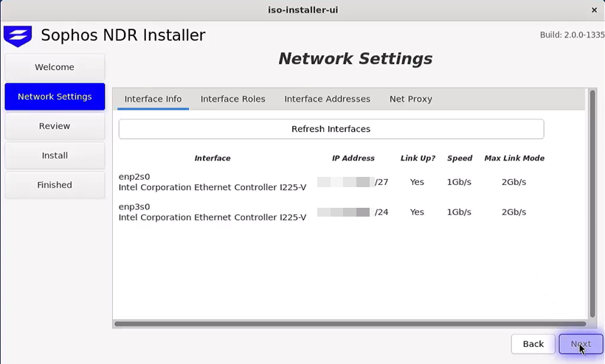Jump to the Install step
Screen dimensions: 605x364
55,155
